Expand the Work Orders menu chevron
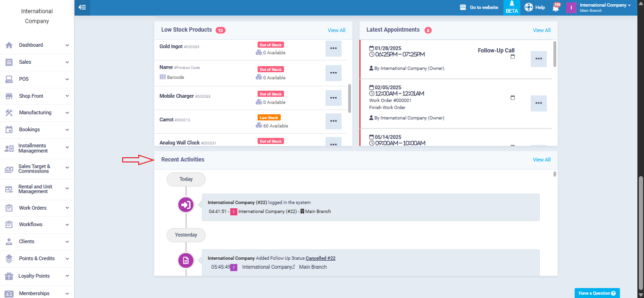This screenshot has height=298, width=644. pos(67,208)
